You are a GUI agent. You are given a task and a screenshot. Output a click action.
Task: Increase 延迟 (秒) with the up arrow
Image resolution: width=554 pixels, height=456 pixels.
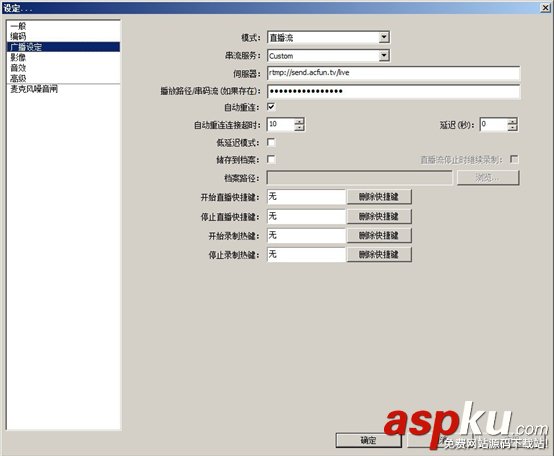click(x=512, y=121)
